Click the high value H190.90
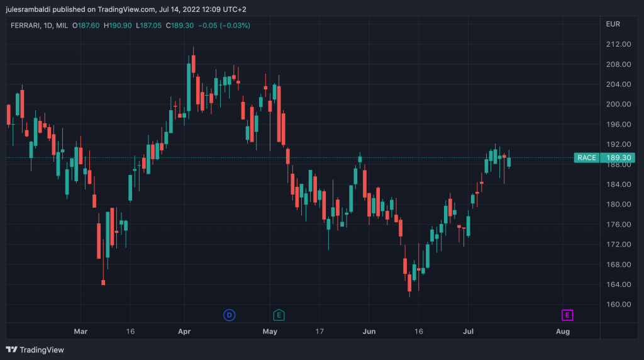The width and height of the screenshot is (644, 360). point(118,25)
